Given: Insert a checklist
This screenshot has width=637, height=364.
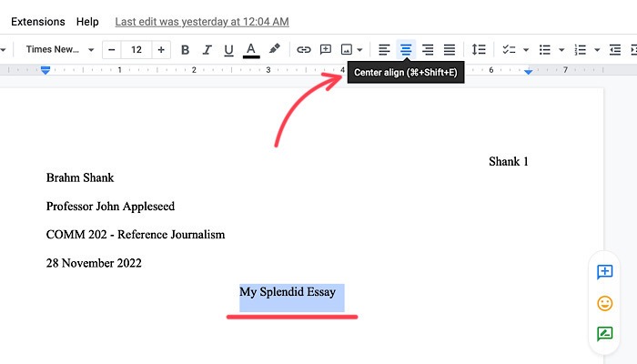Looking at the screenshot, I should point(509,49).
